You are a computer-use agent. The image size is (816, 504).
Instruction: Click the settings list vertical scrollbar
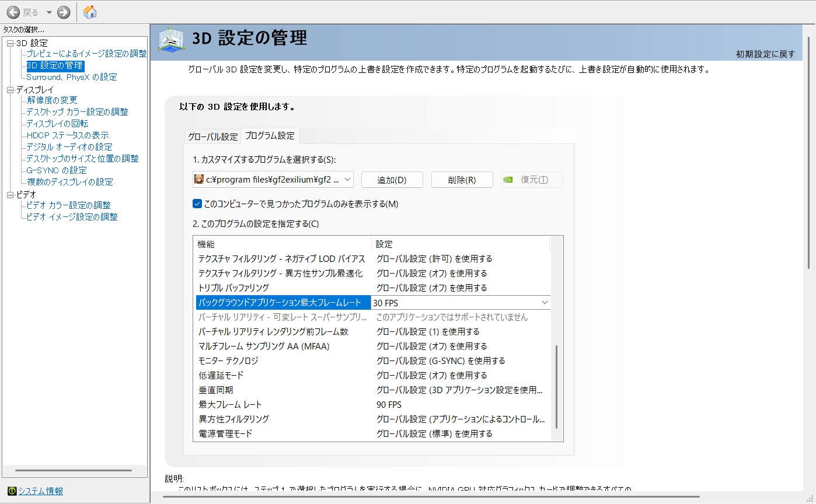[x=557, y=385]
